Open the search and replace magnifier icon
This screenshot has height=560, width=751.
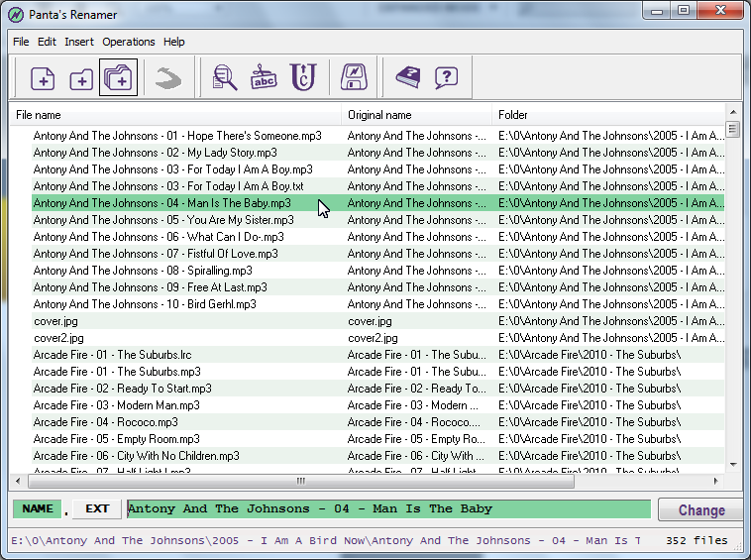225,77
